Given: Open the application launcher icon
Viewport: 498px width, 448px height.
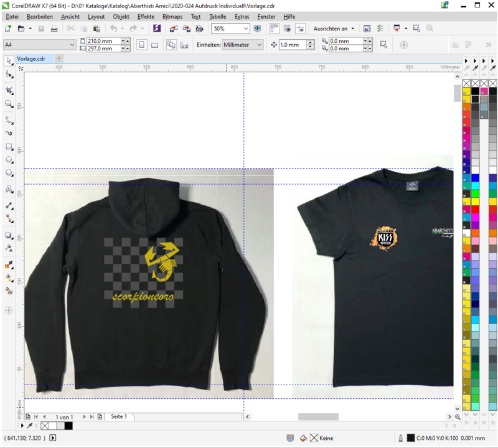Looking at the screenshot, I should (397, 28).
